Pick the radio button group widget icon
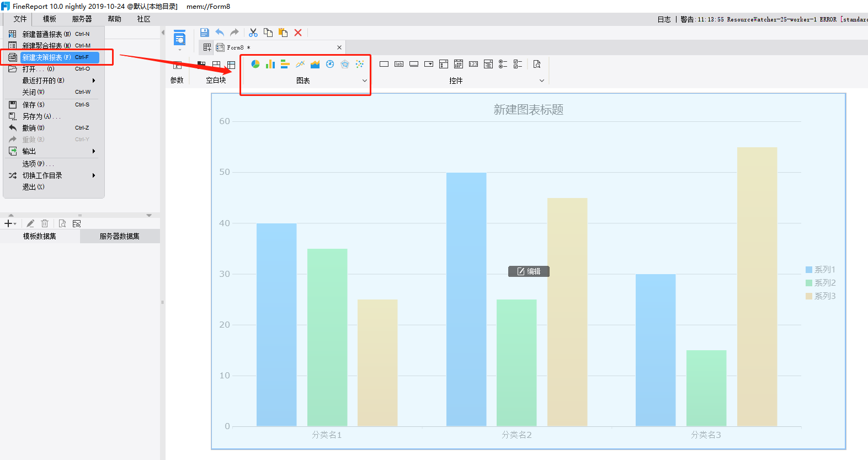Viewport: 868px width, 460px height. pos(503,64)
